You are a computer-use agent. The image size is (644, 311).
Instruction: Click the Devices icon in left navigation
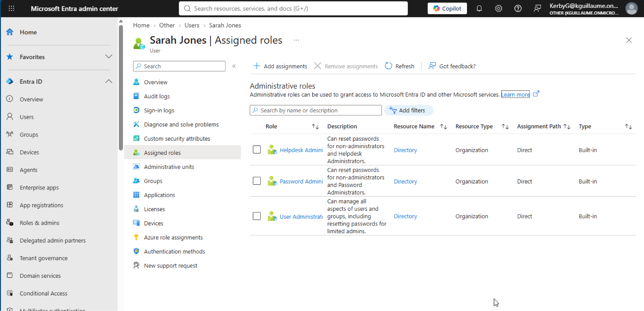[10, 152]
